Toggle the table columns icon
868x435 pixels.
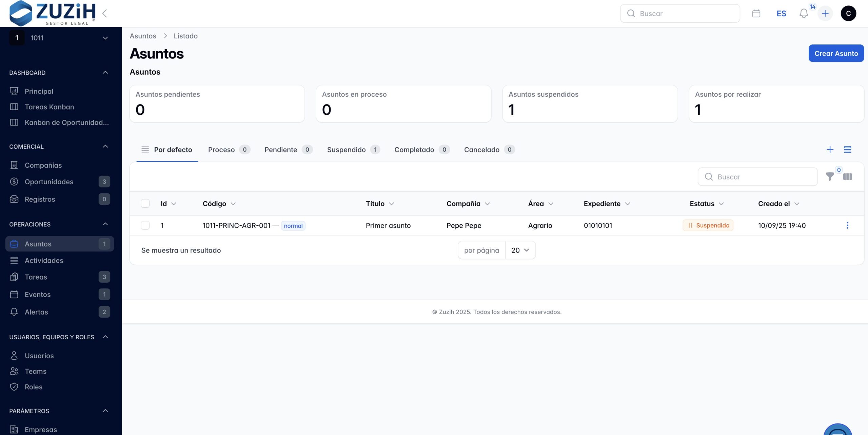(x=847, y=177)
